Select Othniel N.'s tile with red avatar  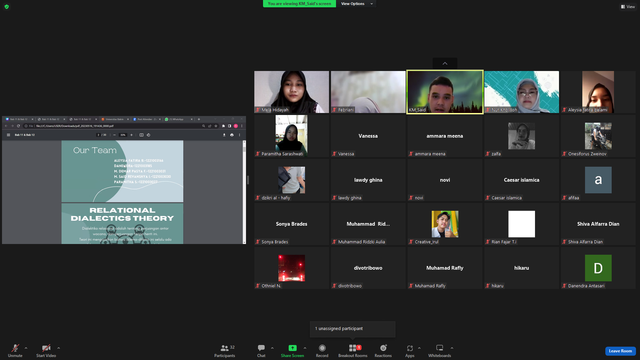291,268
